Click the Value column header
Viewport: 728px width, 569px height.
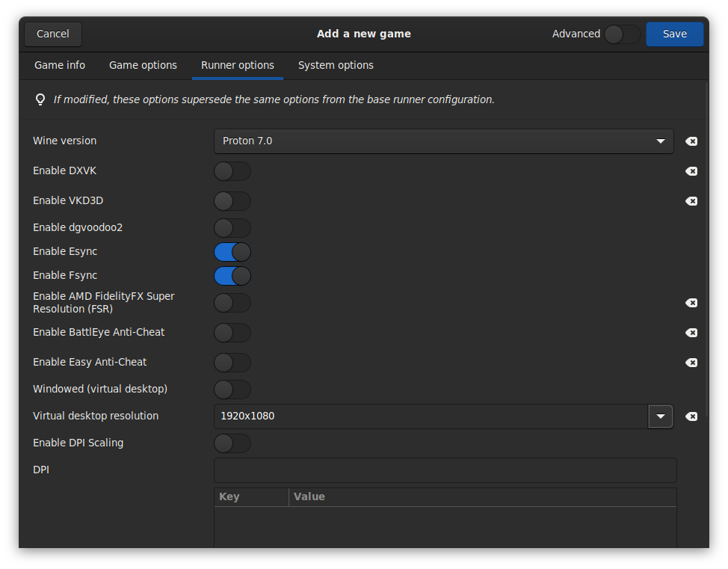tap(309, 497)
